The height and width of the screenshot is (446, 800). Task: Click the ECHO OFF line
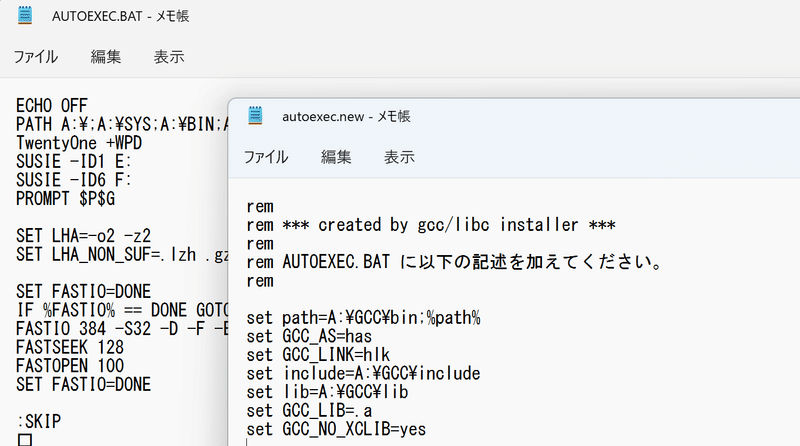tap(52, 106)
